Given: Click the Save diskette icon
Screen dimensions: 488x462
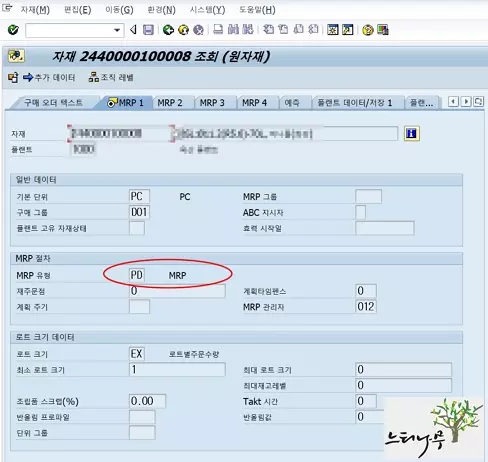Looking at the screenshot, I should click(x=148, y=30).
